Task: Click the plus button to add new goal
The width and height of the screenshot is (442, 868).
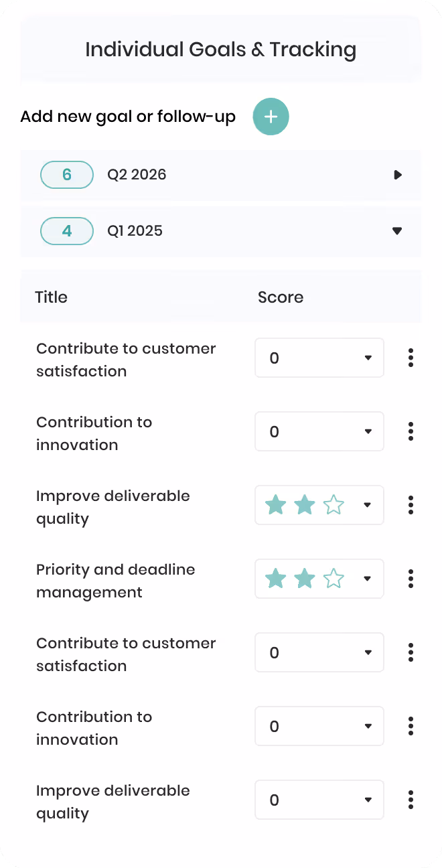Action: pos(271,117)
